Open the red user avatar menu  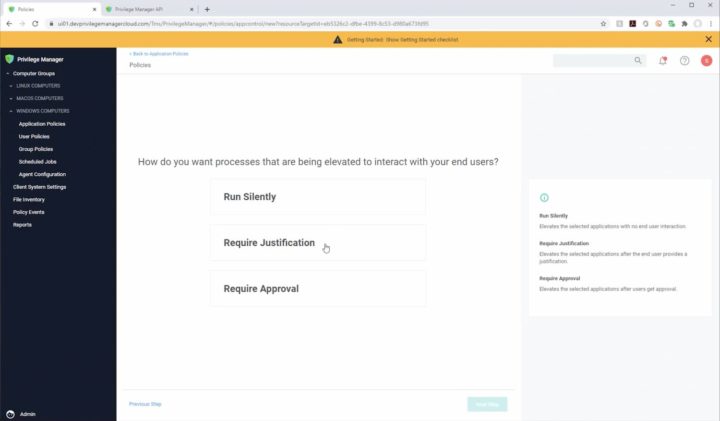pos(706,61)
